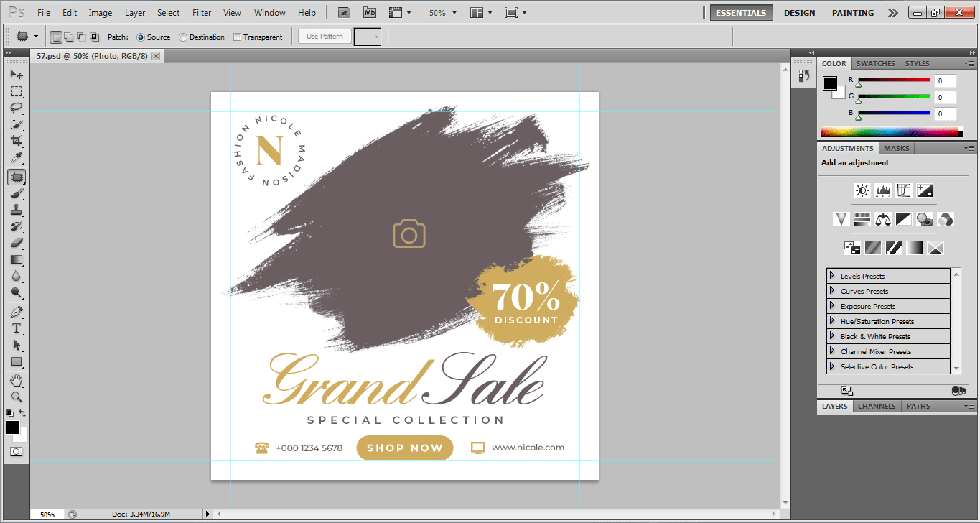Click the Essentials workspace button
This screenshot has width=980, height=523.
click(742, 13)
